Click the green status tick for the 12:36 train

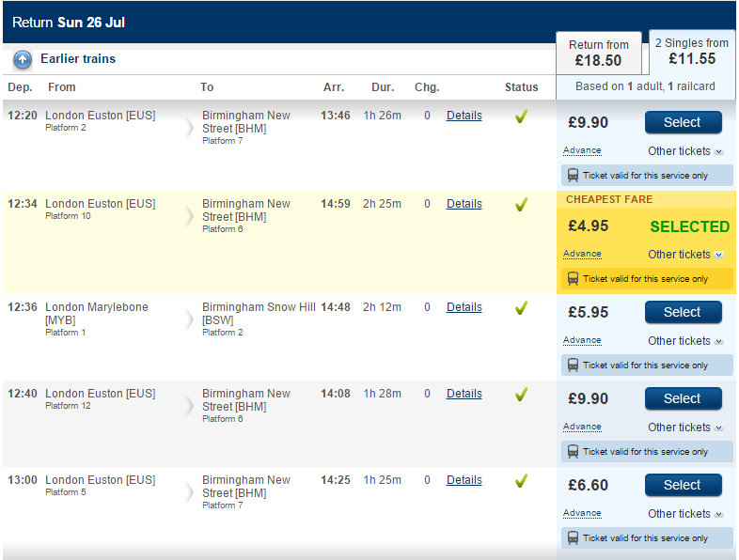[521, 307]
